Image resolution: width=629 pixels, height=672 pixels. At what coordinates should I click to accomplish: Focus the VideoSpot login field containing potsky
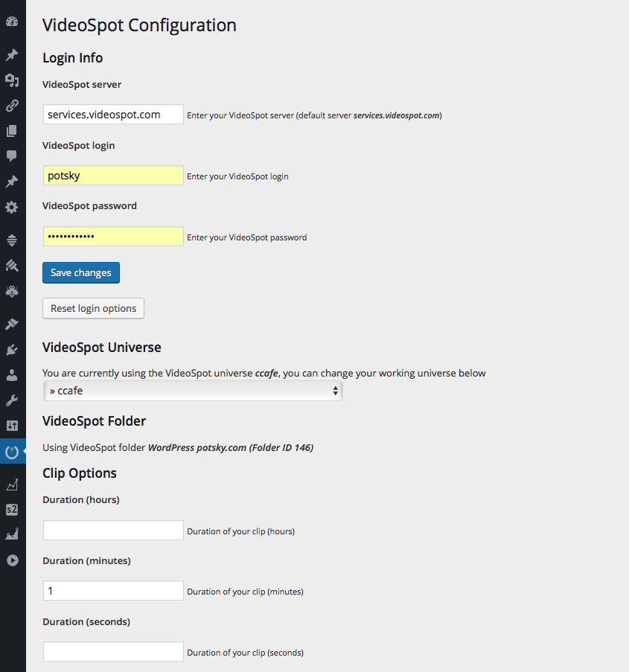(x=113, y=176)
